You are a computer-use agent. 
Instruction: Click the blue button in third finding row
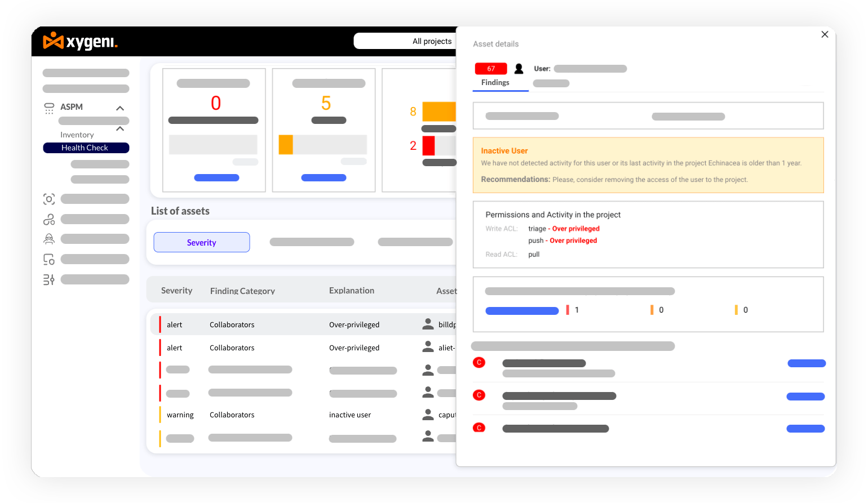(x=805, y=429)
